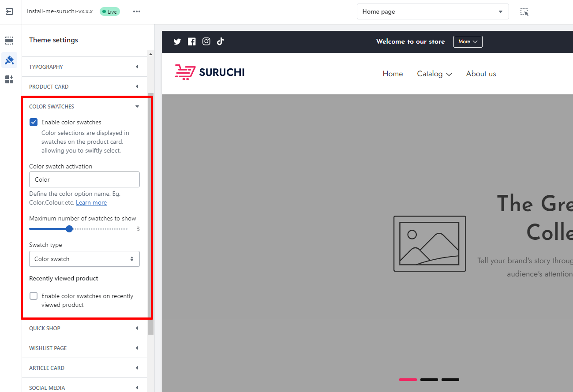Click the Instagram icon in the header
The image size is (573, 392).
pyautogui.click(x=206, y=41)
